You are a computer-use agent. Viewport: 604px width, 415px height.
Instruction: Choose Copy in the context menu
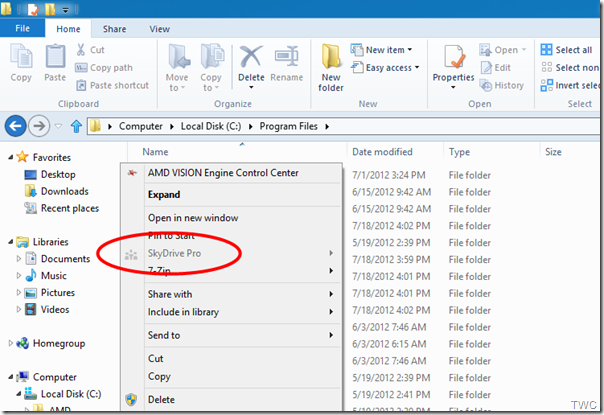(231, 376)
